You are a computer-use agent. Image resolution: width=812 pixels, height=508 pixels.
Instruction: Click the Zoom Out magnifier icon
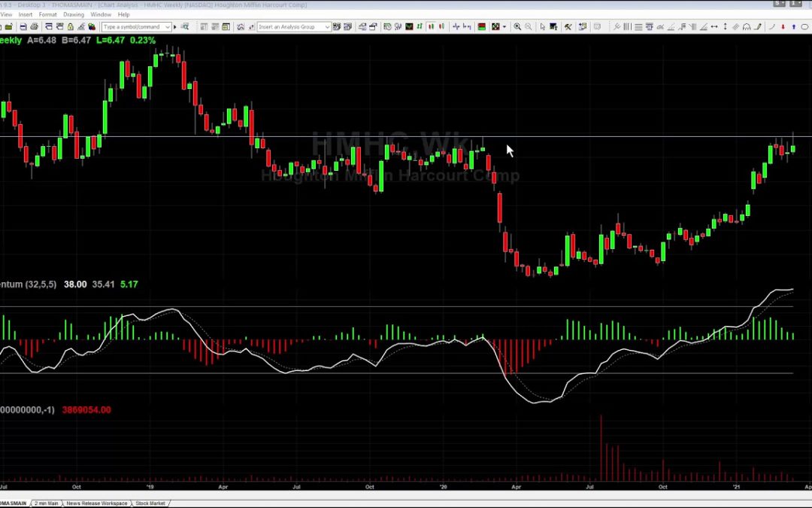click(x=529, y=26)
